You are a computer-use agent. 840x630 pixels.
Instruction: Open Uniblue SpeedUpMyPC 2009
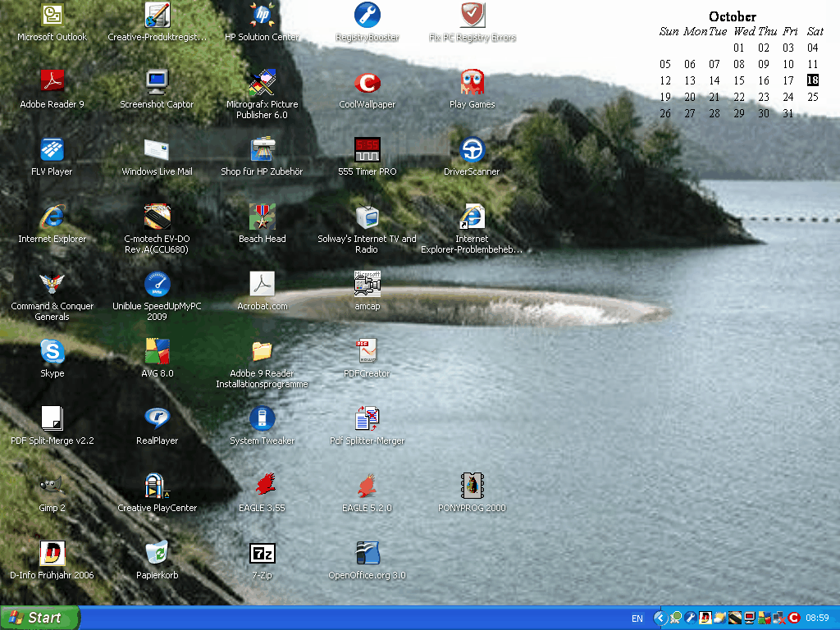click(157, 284)
